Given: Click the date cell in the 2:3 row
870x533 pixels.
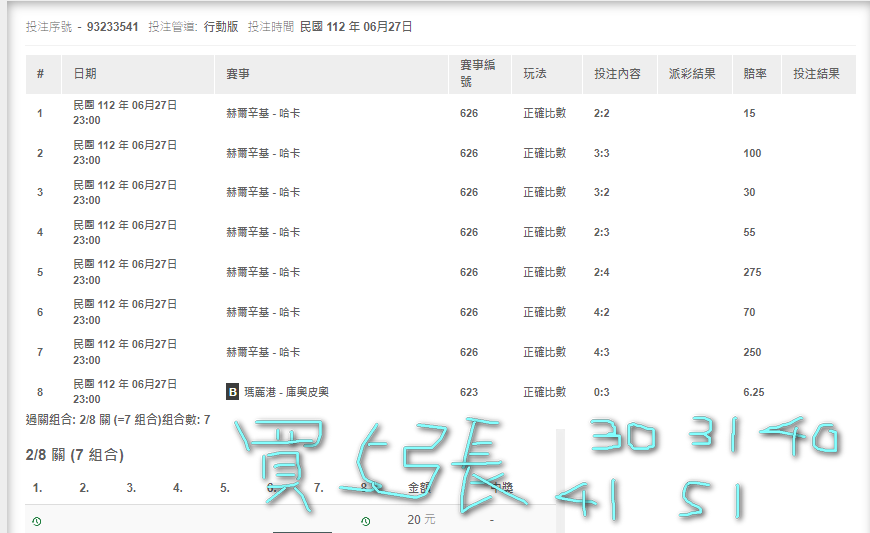Looking at the screenshot, I should (x=125, y=232).
